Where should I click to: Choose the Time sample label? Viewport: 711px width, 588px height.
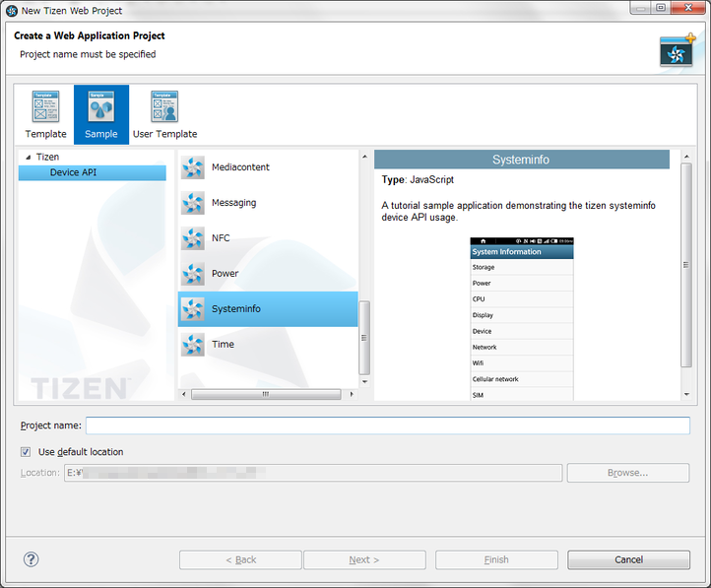224,344
